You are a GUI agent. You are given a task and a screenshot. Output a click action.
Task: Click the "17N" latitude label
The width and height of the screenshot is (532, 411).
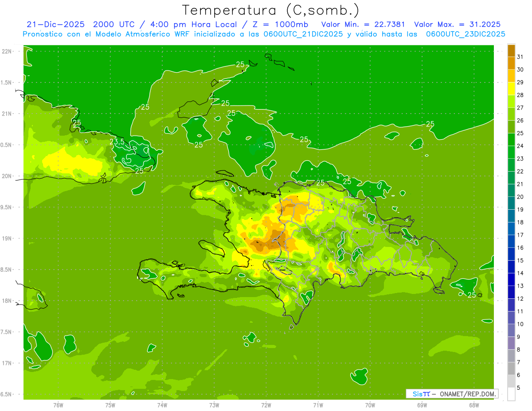7,363
